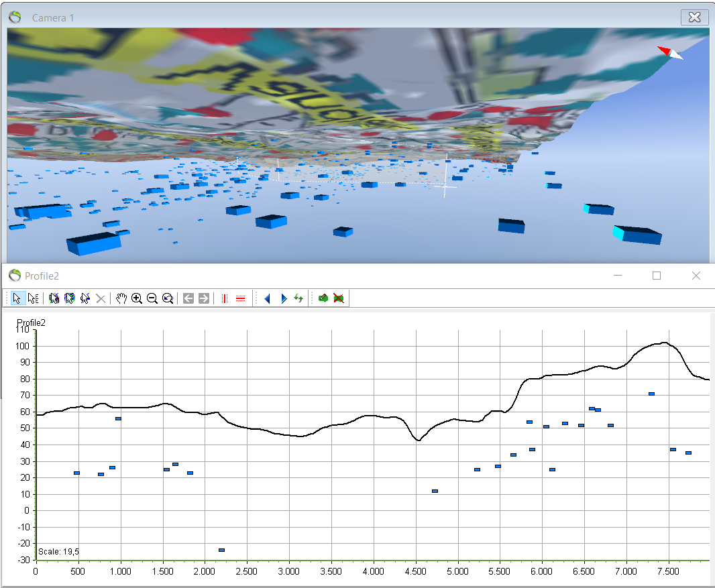Click the gray X delete icon
Screen dimensions: 715x588
point(101,298)
